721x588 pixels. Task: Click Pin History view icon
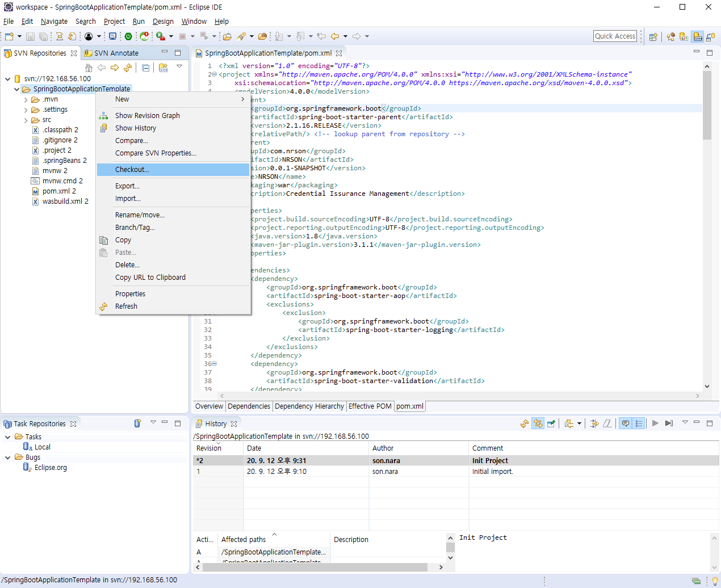coord(551,423)
